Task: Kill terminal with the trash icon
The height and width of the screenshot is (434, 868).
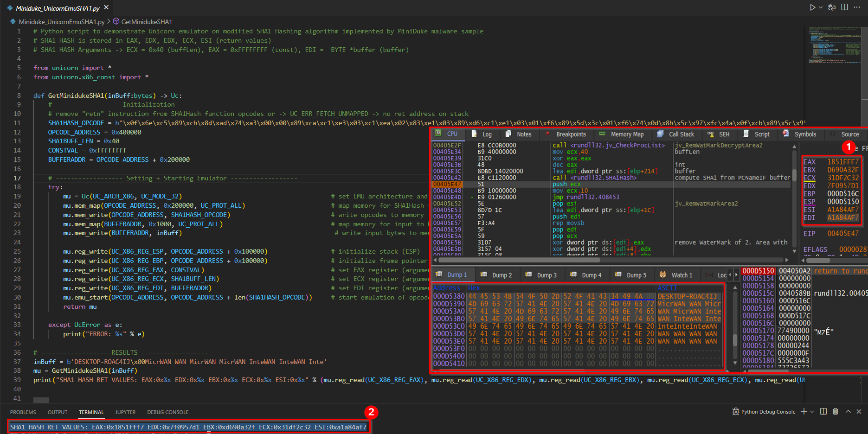Action: [836, 412]
